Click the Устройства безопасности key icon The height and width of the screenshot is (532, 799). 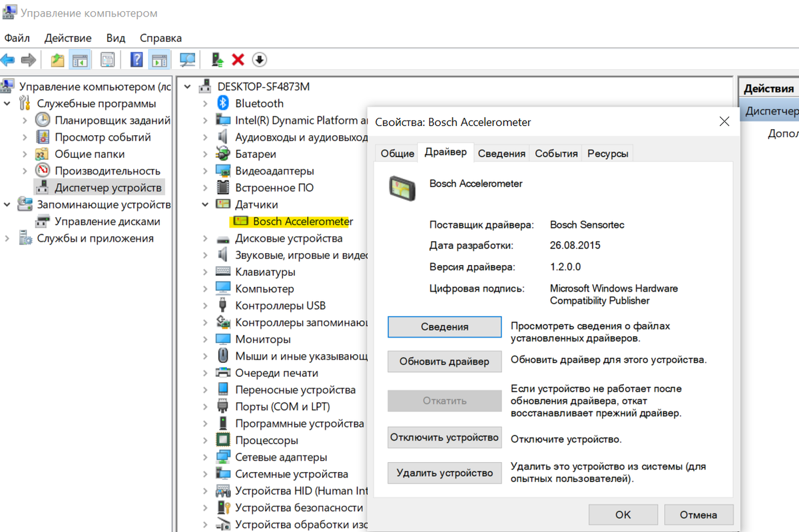tap(223, 508)
